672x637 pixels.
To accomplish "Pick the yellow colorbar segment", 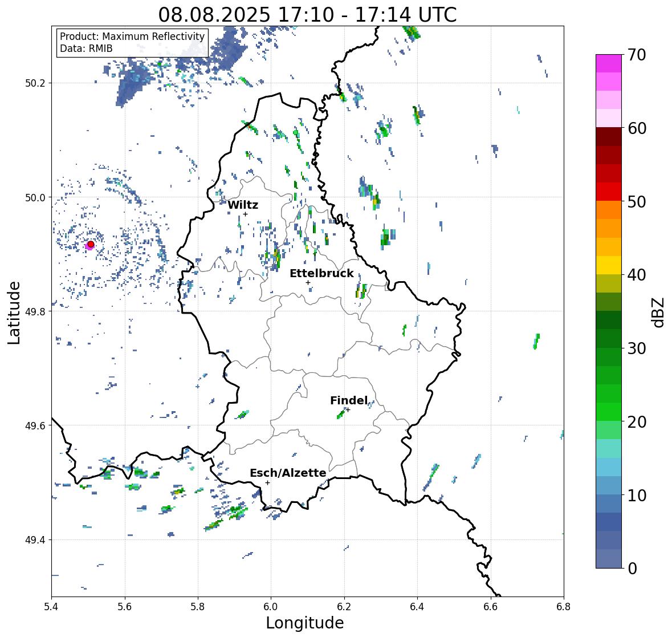I will coord(609,265).
